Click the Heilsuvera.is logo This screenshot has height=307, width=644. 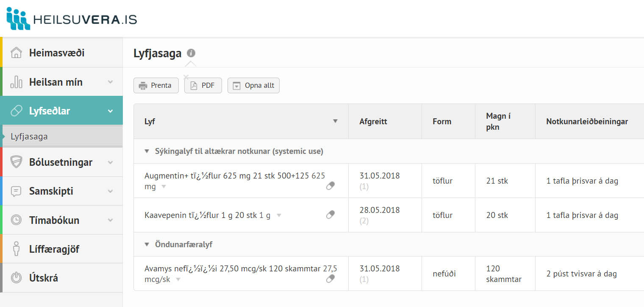(72, 19)
